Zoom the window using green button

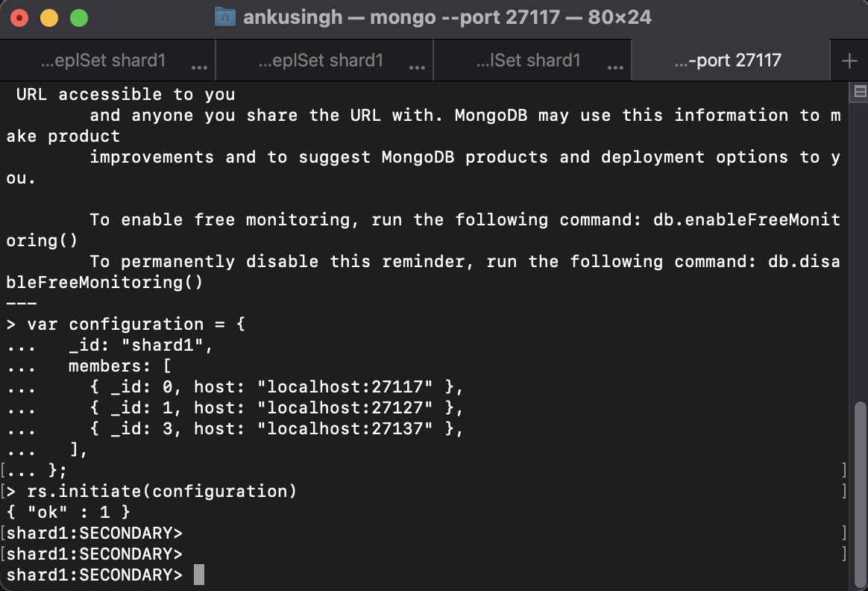click(78, 17)
